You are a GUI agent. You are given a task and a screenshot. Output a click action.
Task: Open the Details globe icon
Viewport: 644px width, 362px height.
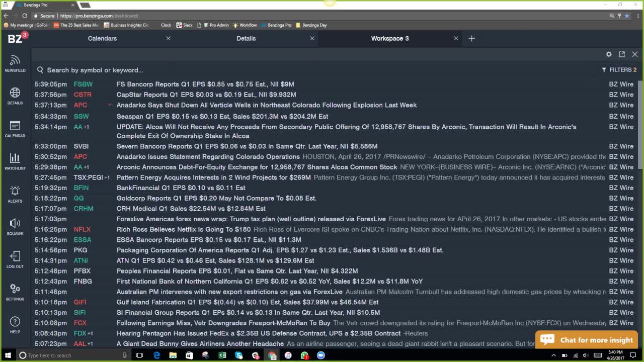15,96
